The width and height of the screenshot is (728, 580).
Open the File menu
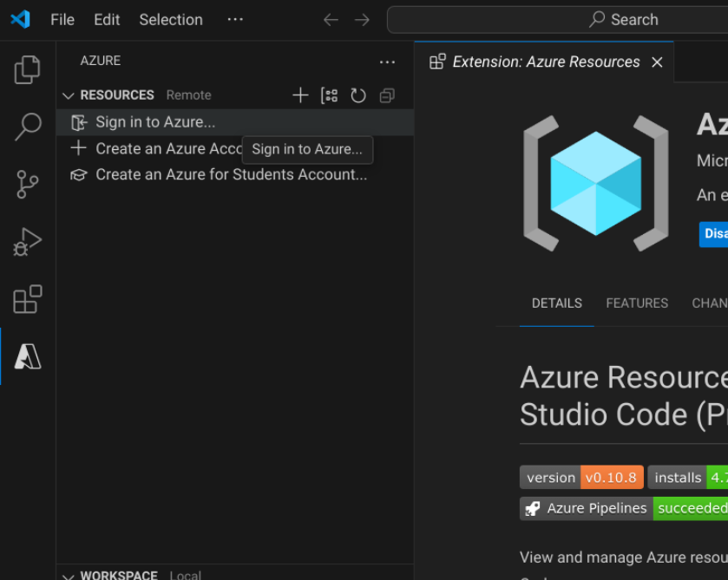coord(62,19)
